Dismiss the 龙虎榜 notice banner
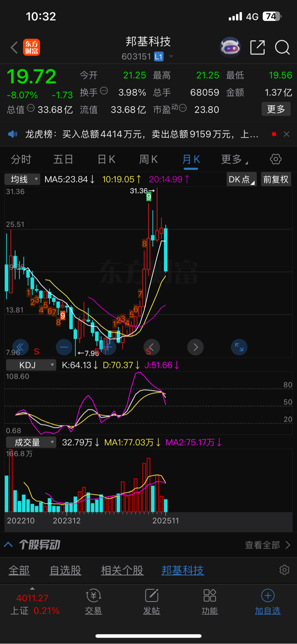 (287, 134)
